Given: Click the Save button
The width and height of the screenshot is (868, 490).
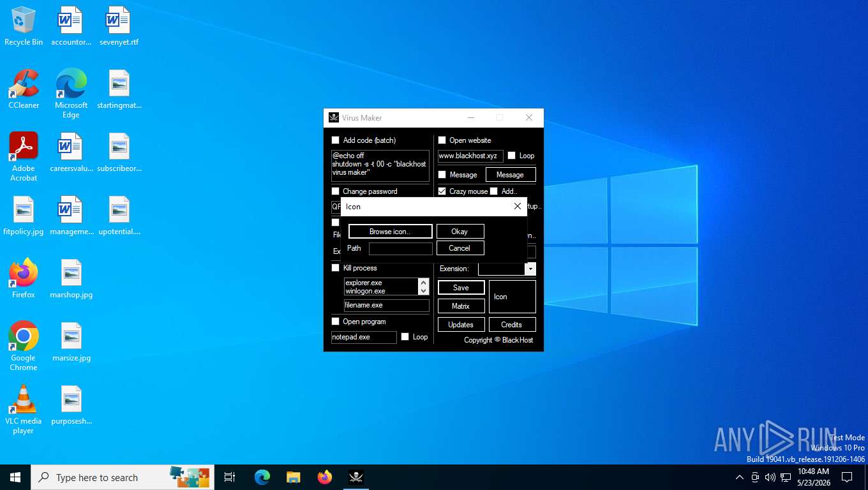Looking at the screenshot, I should (461, 288).
